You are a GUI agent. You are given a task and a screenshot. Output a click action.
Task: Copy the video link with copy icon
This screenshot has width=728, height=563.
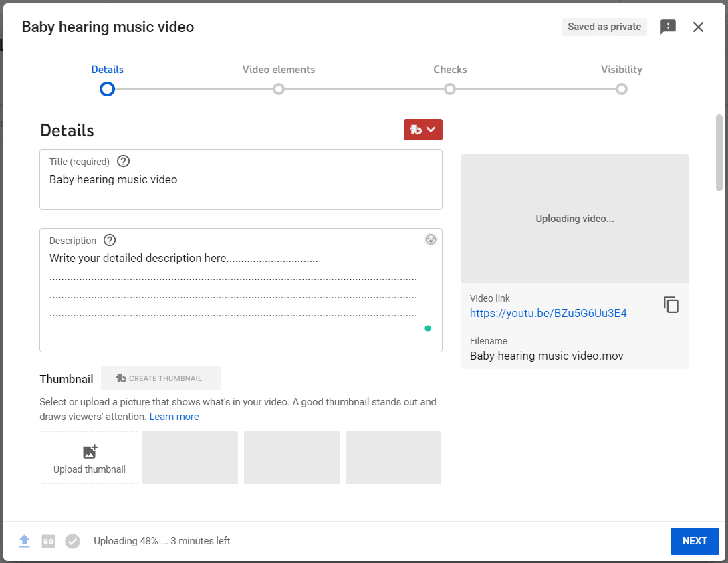tap(671, 305)
